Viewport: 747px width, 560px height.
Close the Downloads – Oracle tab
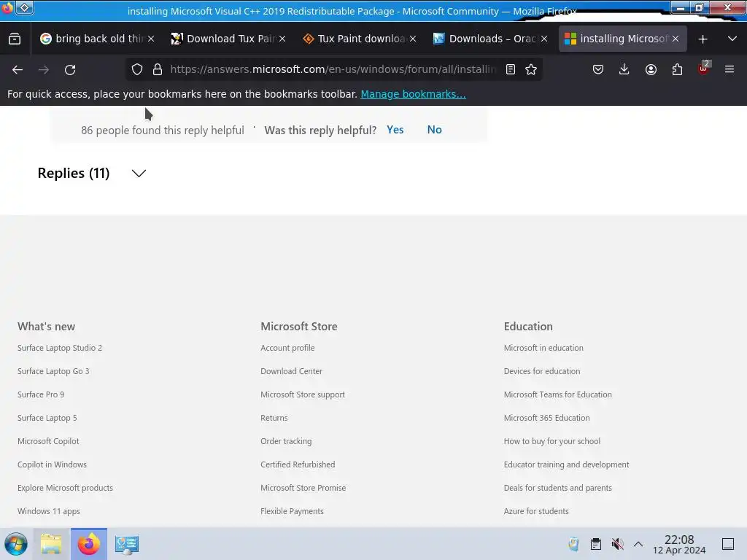pyautogui.click(x=544, y=39)
